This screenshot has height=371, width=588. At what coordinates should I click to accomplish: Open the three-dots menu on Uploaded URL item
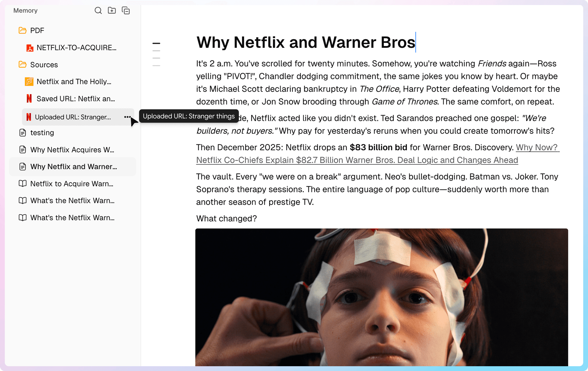[127, 117]
